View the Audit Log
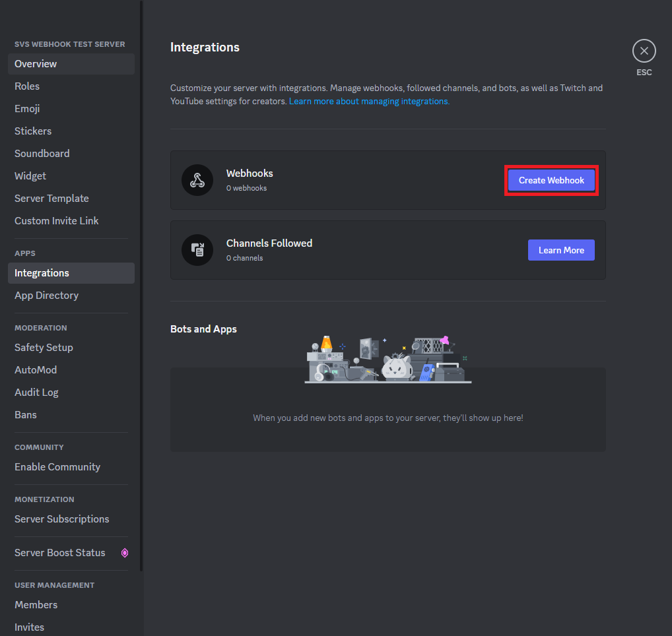Screen dimensions: 672x636 click(x=71, y=393)
